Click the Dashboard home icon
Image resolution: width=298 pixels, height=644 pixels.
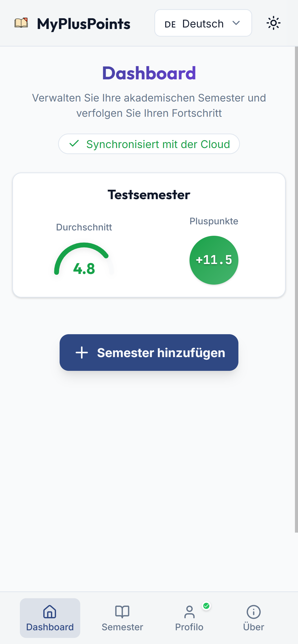[50, 611]
